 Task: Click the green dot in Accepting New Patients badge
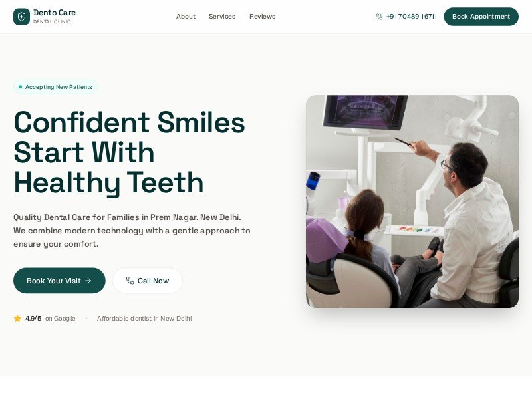21,87
